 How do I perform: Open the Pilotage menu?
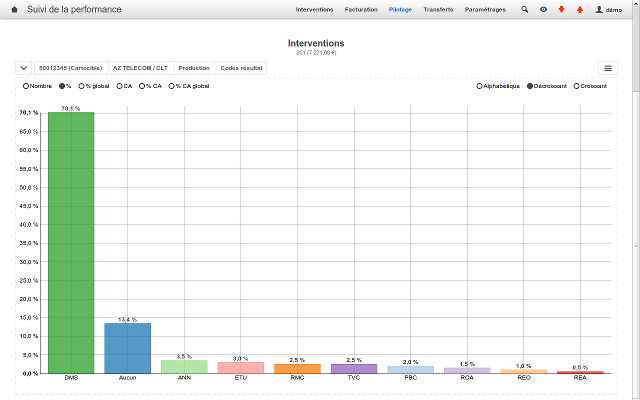[x=400, y=9]
